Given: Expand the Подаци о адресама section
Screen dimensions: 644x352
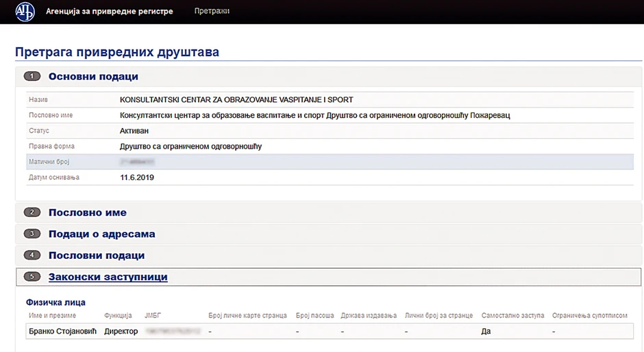Looking at the screenshot, I should pyautogui.click(x=101, y=234).
